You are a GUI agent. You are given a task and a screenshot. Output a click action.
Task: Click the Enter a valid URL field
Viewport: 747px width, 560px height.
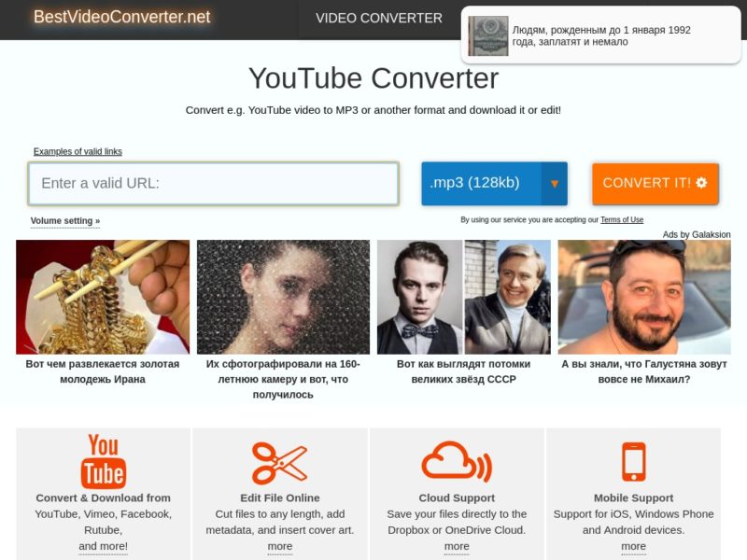(214, 183)
